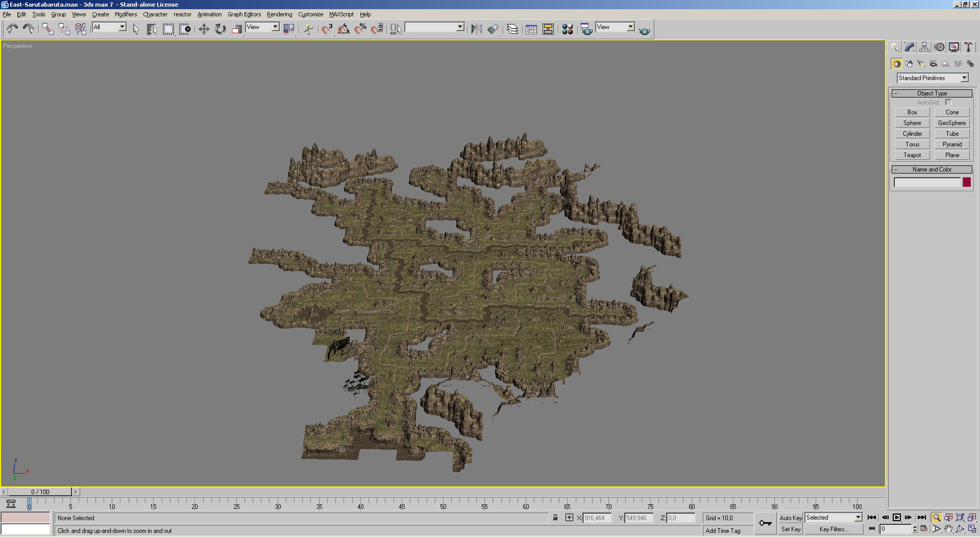This screenshot has width=980, height=538.
Task: Switch to the Lights creation category
Action: click(921, 64)
